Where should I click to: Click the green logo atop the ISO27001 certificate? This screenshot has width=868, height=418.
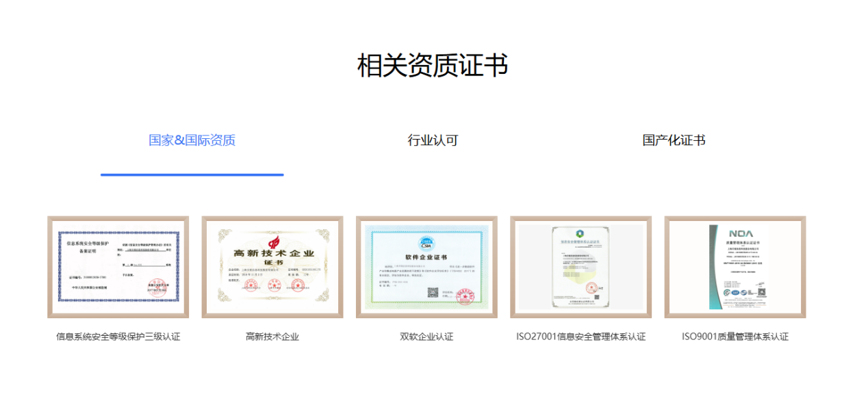pyautogui.click(x=580, y=233)
